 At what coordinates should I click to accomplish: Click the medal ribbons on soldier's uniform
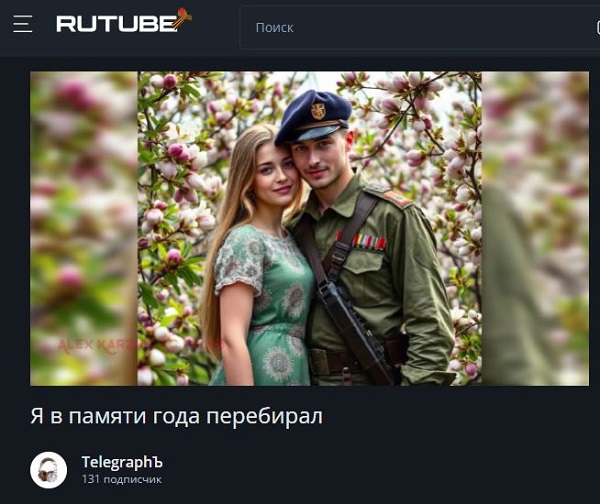point(362,241)
